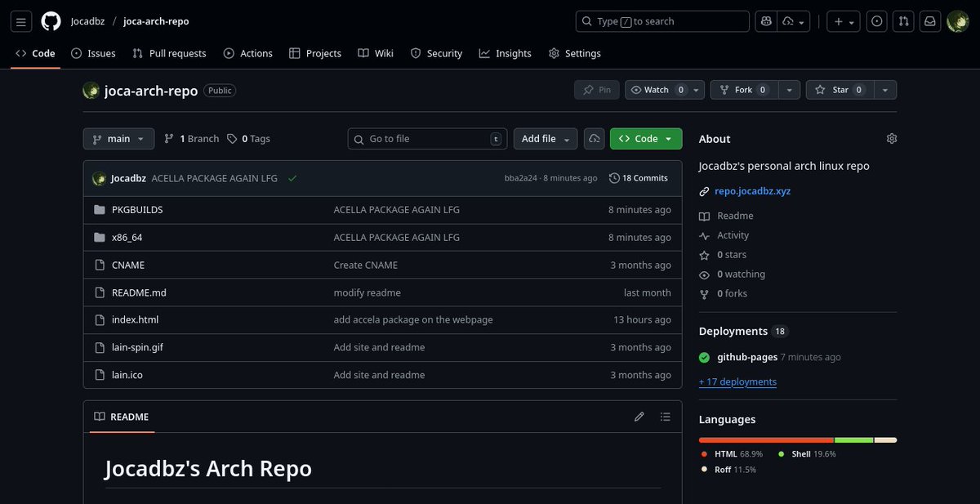The height and width of the screenshot is (504, 980).
Task: Open the notifications inbox
Action: tap(929, 21)
